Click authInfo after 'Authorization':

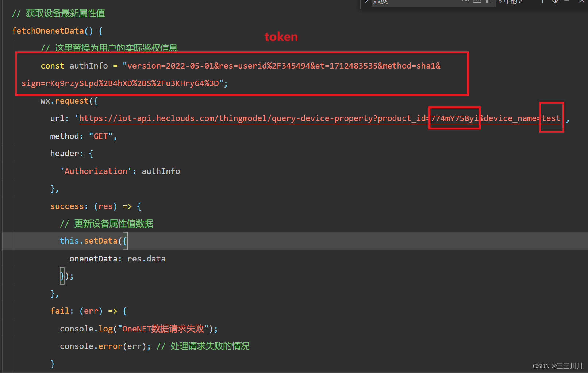(x=161, y=171)
